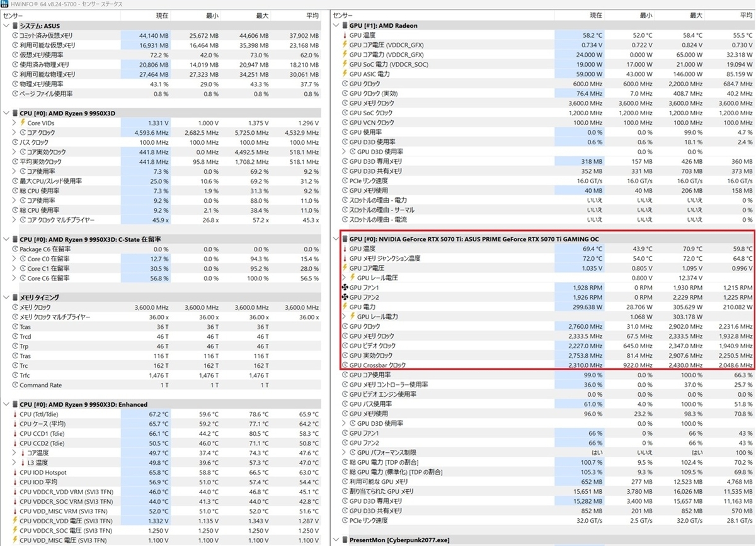The image size is (756, 546).
Task: Click the clock icon beside GPU Crossbar クロック
Action: coord(345,365)
